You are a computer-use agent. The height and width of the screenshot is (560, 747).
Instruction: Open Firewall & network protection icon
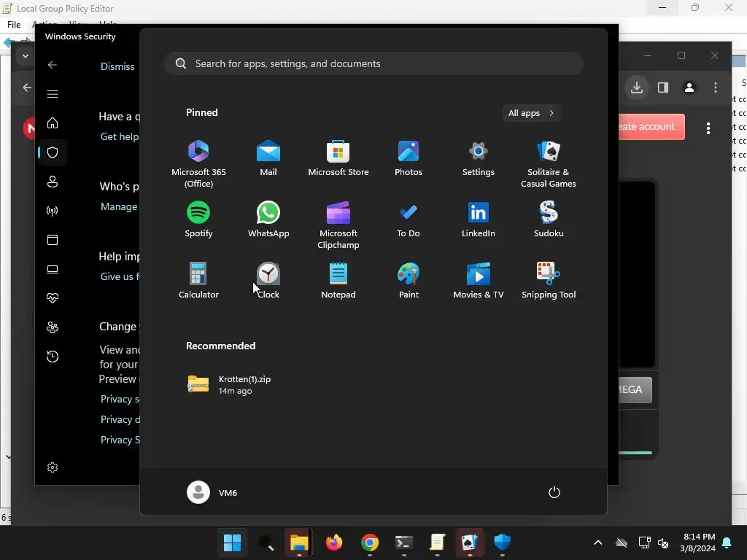[53, 211]
